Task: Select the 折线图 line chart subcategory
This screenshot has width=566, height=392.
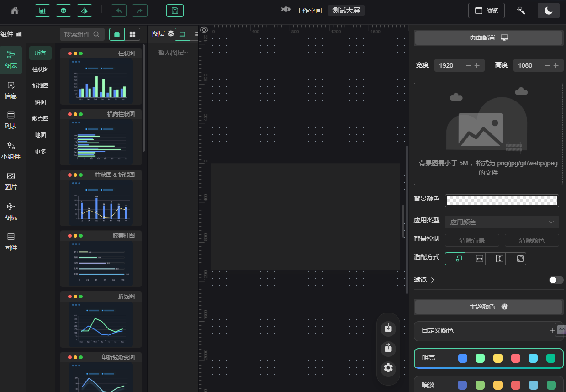Action: point(40,86)
